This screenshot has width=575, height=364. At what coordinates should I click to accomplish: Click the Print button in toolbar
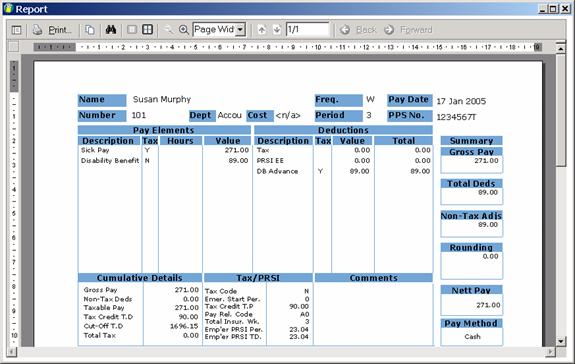click(x=52, y=30)
